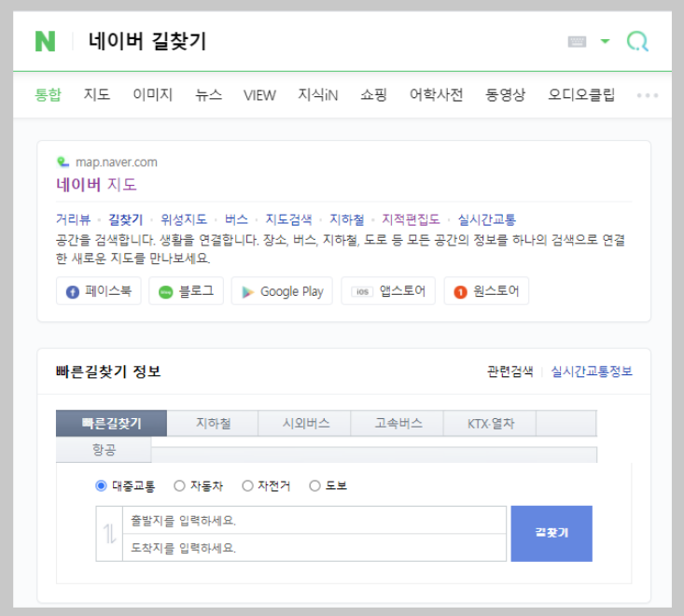Go to the 지식iN tab
This screenshot has width=684, height=616.
coord(317,94)
